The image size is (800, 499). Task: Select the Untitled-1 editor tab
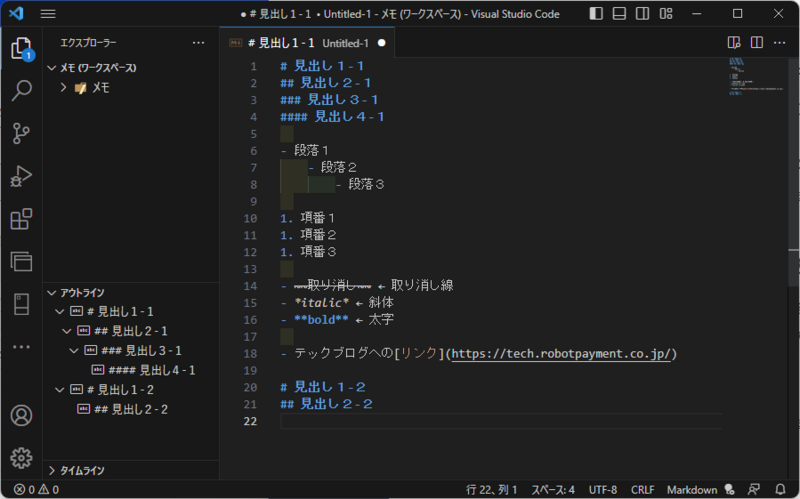tap(307, 43)
